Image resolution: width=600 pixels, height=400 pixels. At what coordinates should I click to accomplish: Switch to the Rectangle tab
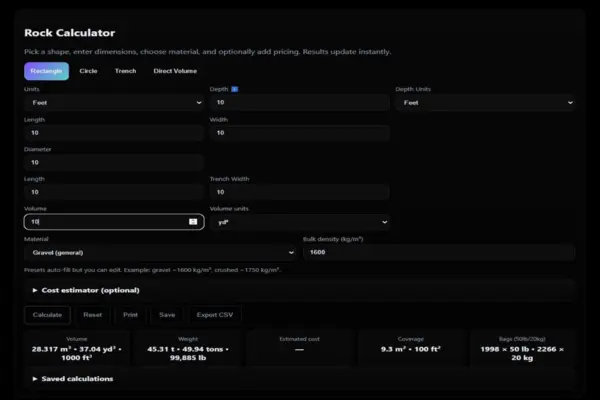46,71
